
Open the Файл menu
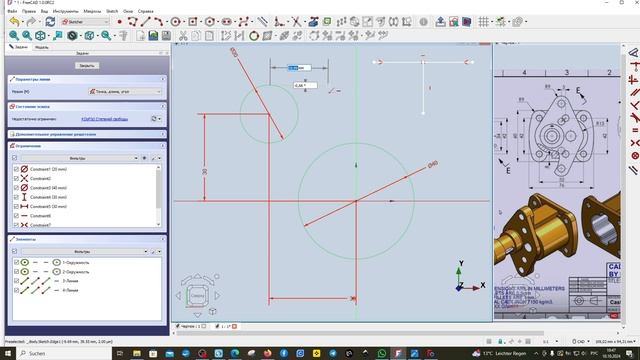click(12, 11)
